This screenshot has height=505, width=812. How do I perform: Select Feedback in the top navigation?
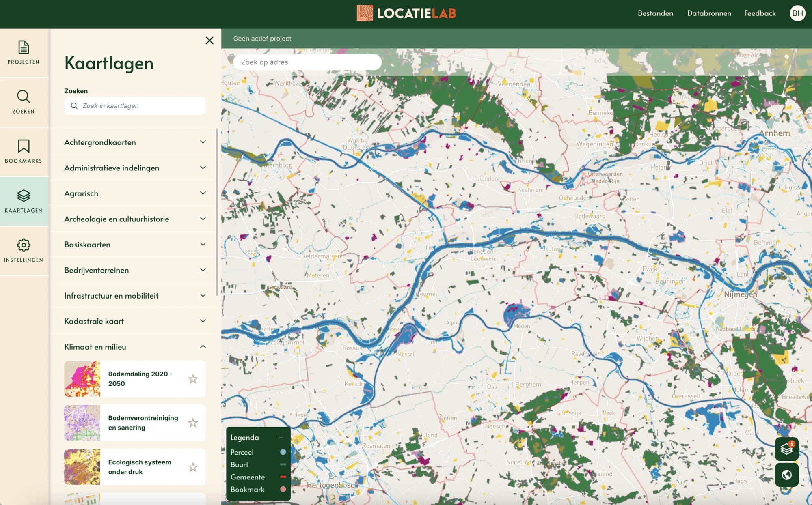760,13
